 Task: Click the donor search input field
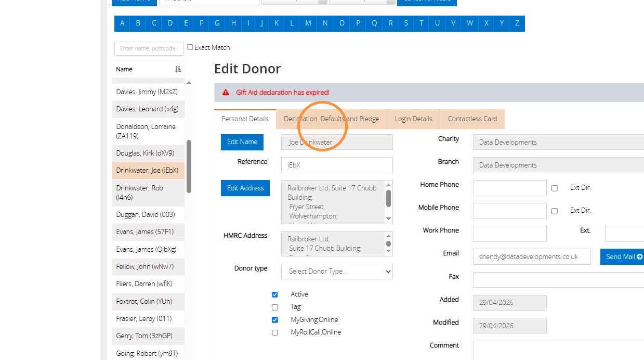point(149,48)
